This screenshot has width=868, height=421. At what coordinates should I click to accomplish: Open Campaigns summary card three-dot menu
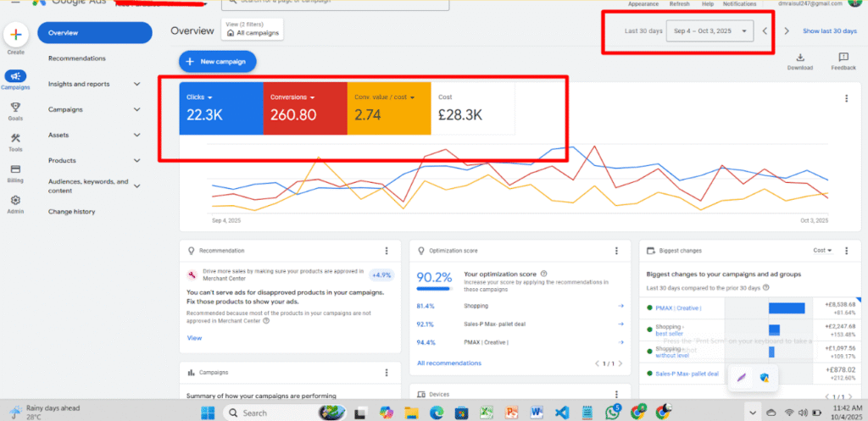387,373
